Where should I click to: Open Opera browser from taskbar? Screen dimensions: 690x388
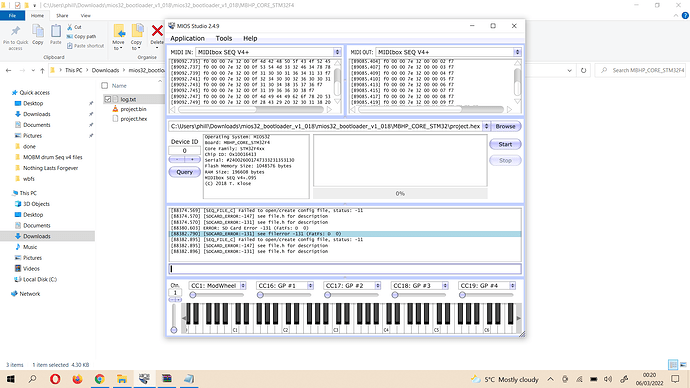(55, 379)
